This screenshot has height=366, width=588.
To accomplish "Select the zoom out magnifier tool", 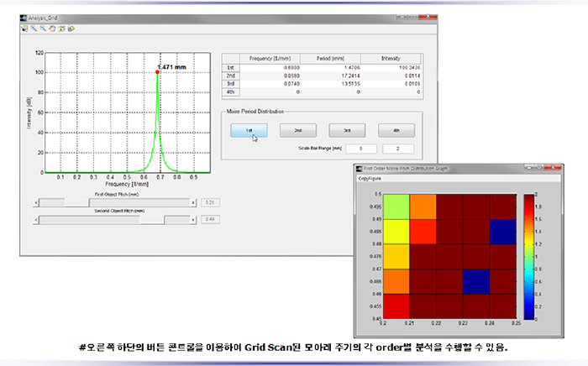I will (x=43, y=28).
